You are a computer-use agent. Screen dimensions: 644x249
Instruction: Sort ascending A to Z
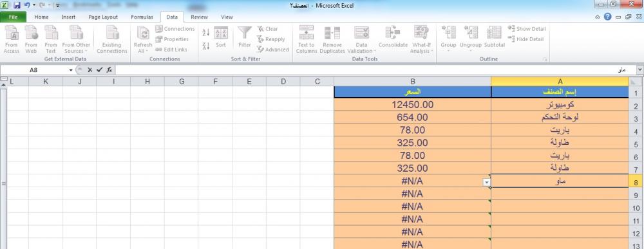pos(206,32)
